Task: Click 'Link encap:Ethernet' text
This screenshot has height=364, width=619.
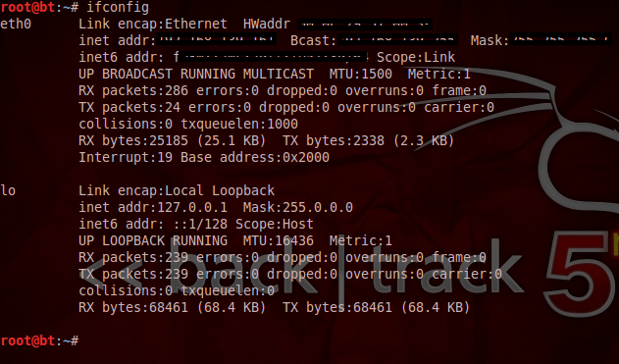Action: click(x=153, y=25)
